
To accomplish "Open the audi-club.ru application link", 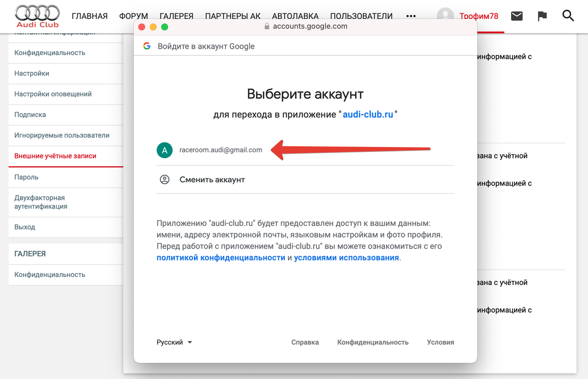I will [x=368, y=114].
